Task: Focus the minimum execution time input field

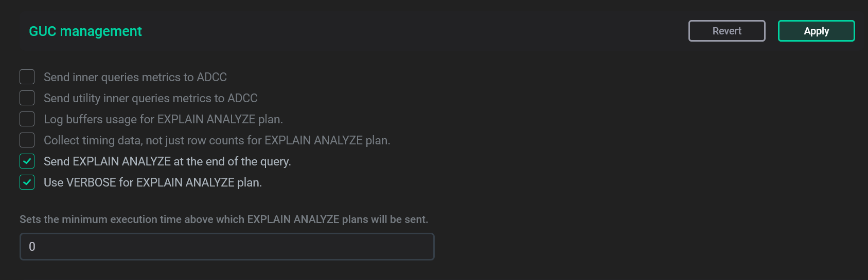Action: pos(227,247)
